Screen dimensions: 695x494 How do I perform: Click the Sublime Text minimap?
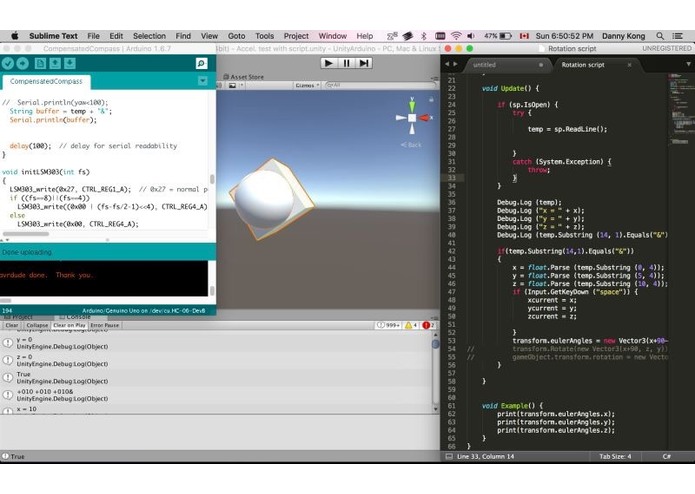tap(681, 109)
